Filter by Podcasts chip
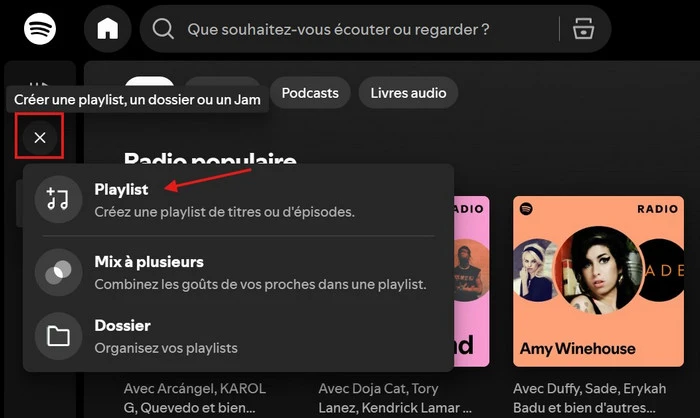This screenshot has height=418, width=700. click(310, 93)
